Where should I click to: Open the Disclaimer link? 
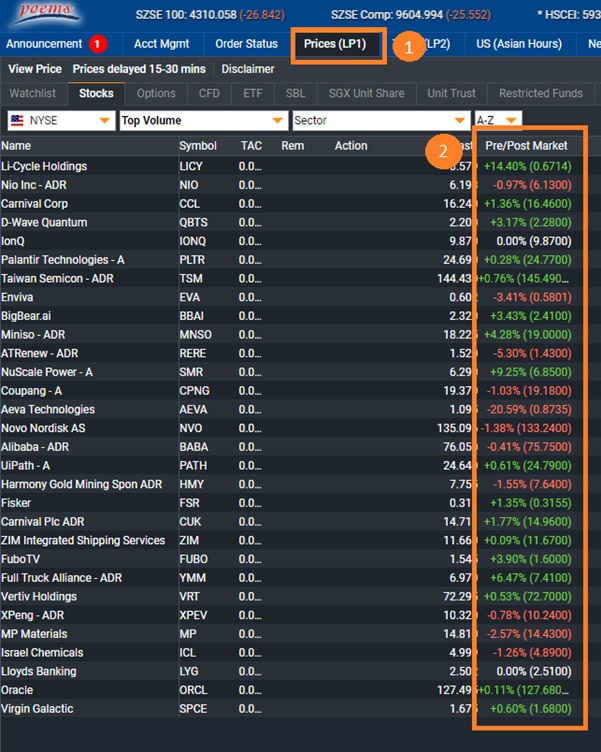click(248, 69)
